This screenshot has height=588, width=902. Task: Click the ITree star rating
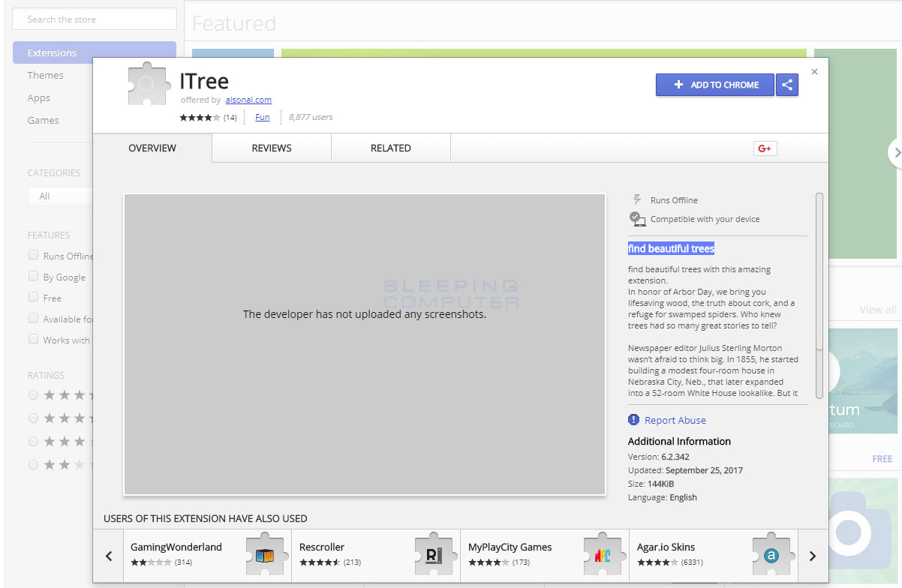point(200,118)
